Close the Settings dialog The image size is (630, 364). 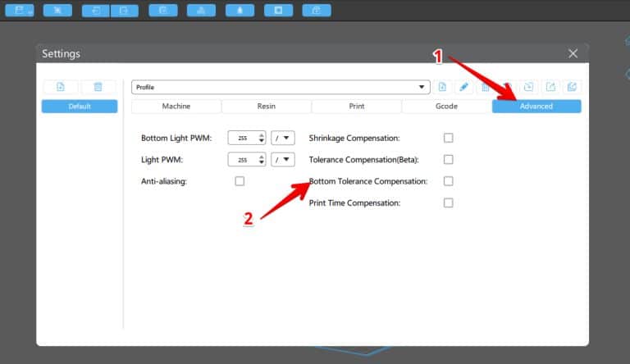pos(573,53)
